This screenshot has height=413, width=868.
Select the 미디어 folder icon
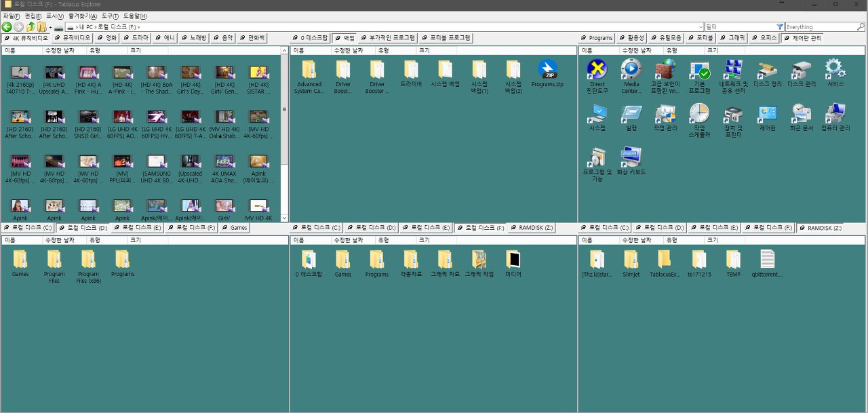coord(513,259)
